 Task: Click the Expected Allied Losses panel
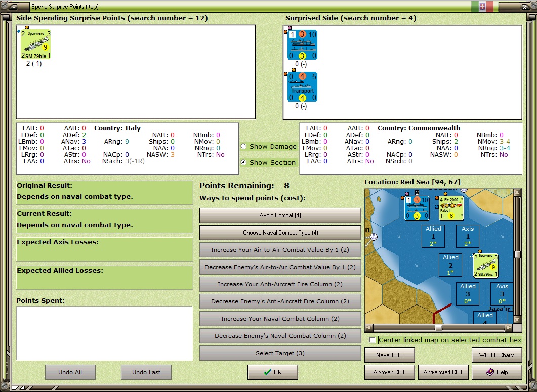(105, 278)
